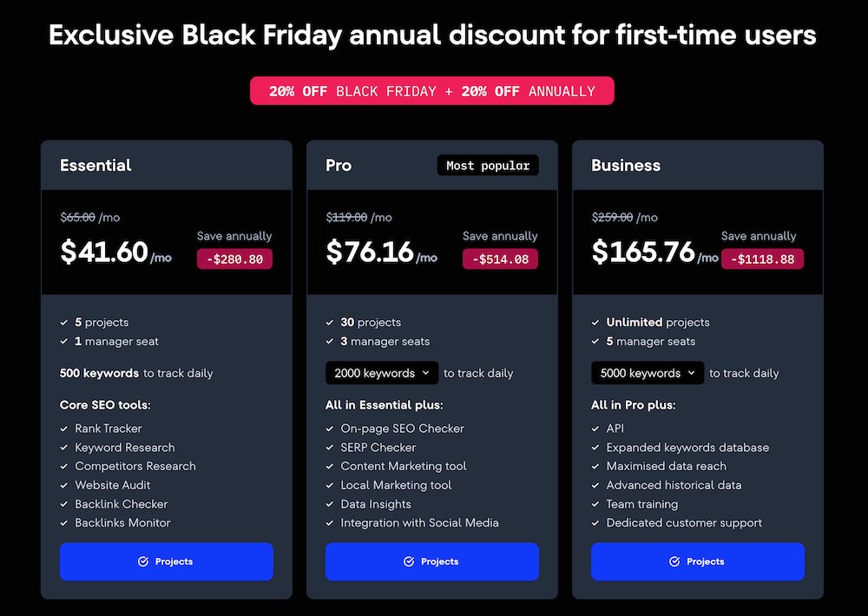Click the checkmark next to Backlinks Monitor
The width and height of the screenshot is (868, 616).
coord(65,523)
